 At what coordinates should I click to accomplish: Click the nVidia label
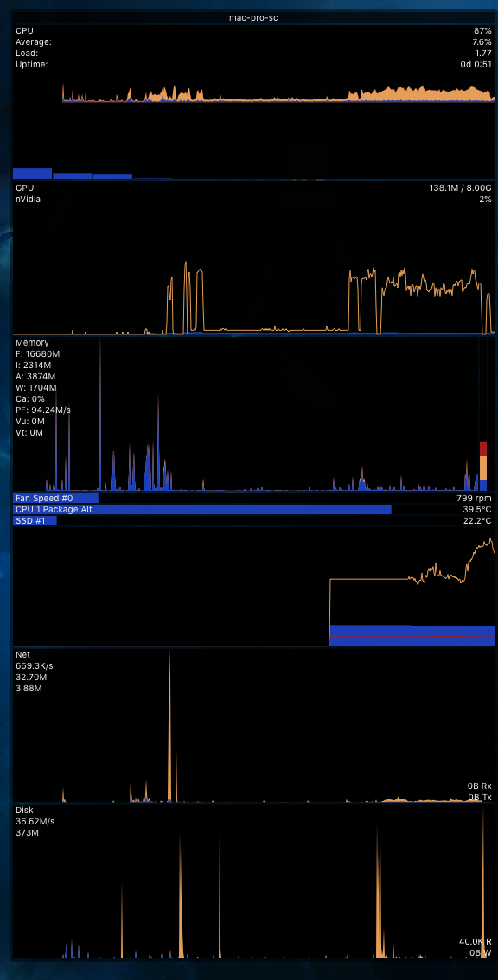tap(29, 200)
